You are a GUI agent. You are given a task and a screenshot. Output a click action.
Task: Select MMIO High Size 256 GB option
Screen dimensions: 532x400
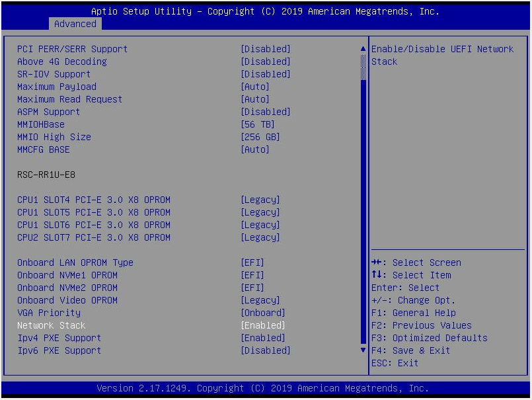[x=260, y=137]
